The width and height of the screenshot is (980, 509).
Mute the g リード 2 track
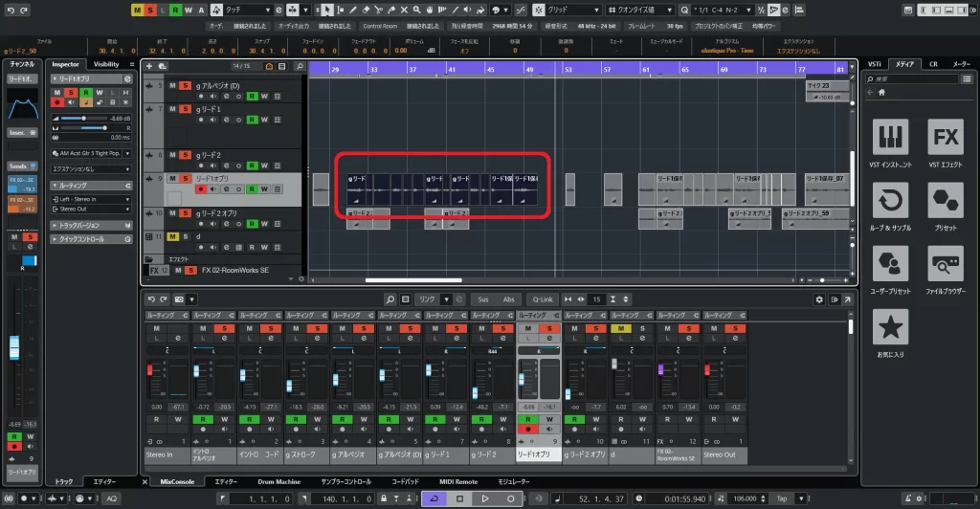[173, 154]
